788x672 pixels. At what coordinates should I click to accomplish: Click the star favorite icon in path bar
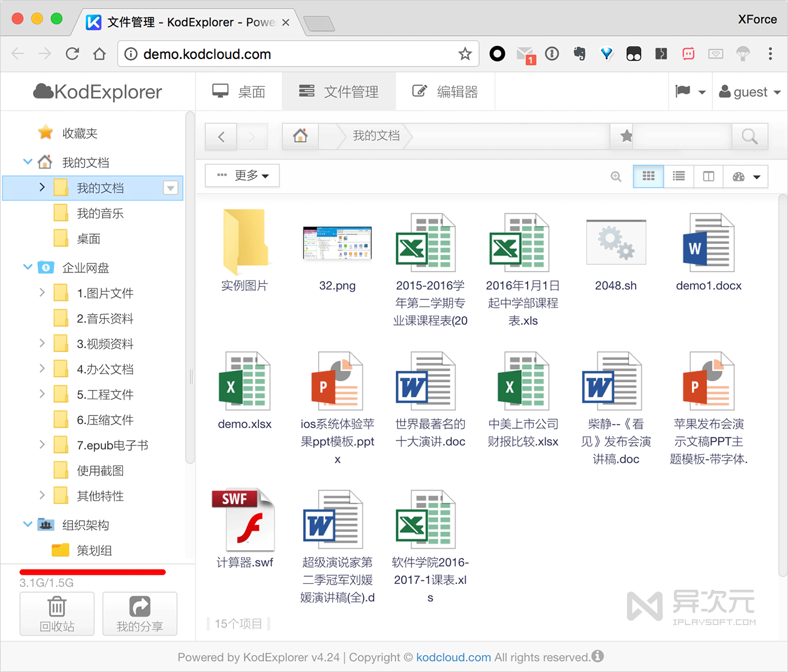click(625, 136)
